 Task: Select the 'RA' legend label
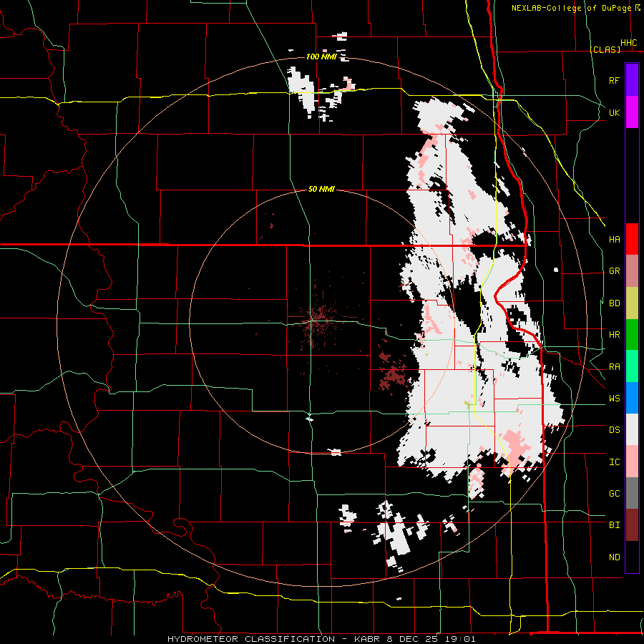point(614,367)
